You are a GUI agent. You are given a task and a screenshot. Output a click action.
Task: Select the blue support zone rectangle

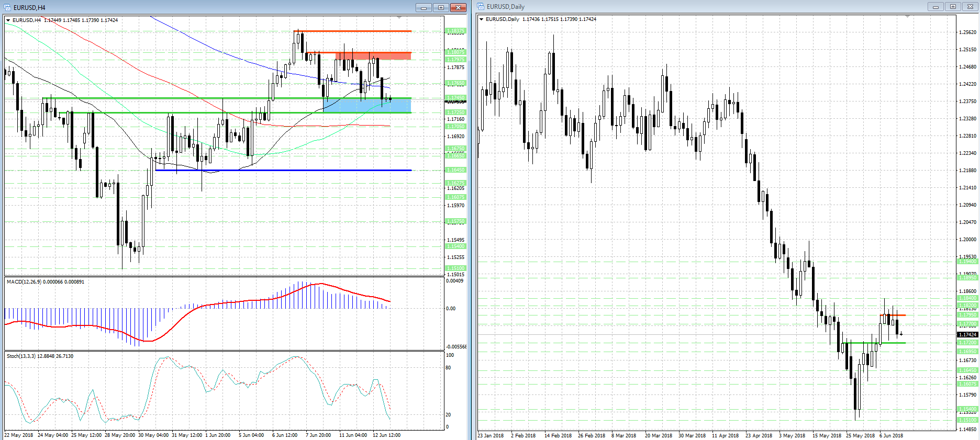[366, 106]
